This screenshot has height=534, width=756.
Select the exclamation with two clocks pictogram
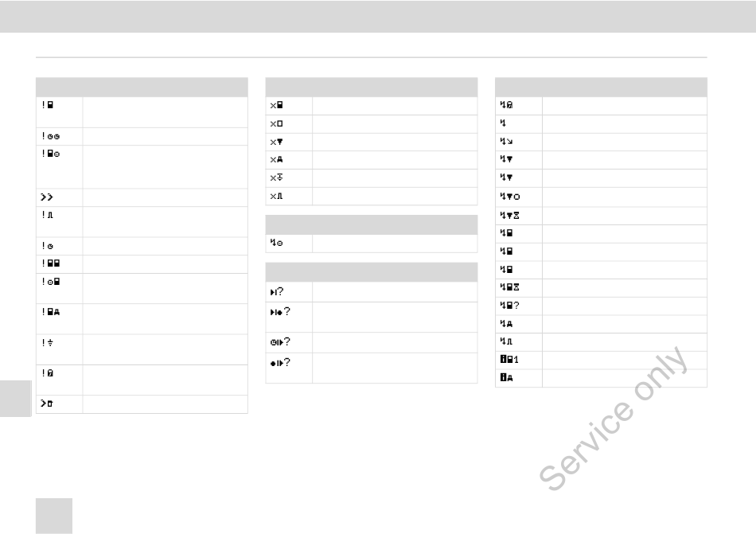click(x=50, y=136)
